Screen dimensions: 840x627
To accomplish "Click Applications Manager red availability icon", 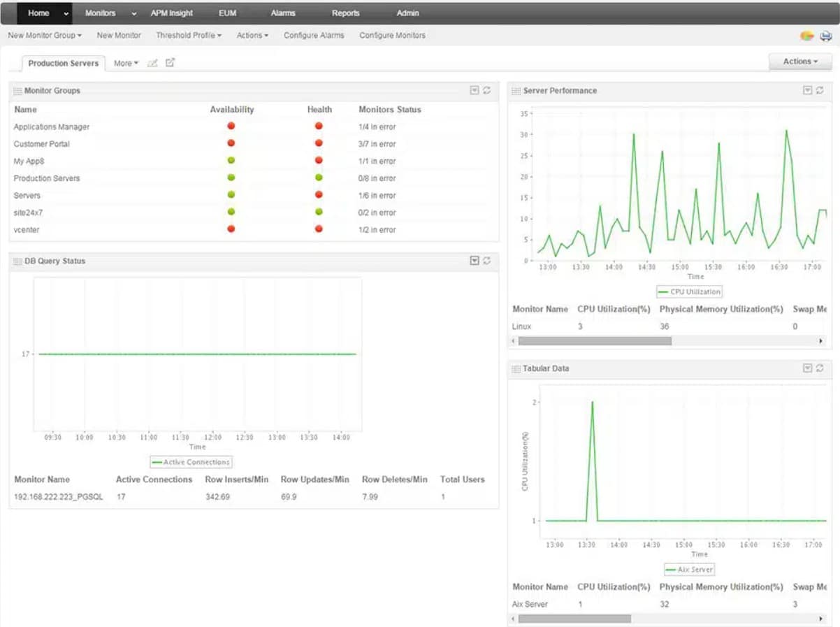I will point(231,126).
